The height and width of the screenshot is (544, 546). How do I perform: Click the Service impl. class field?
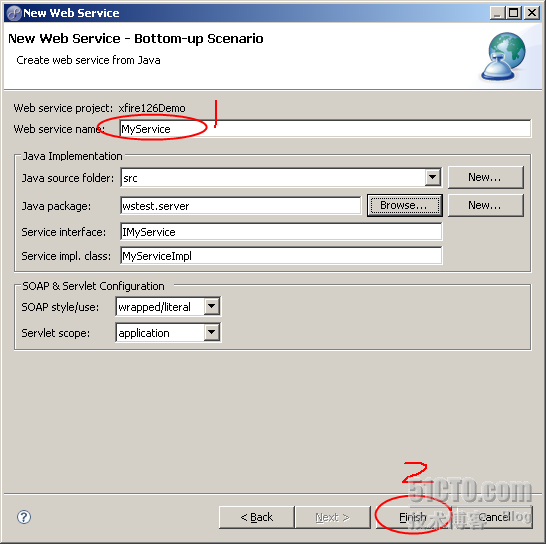tap(281, 256)
